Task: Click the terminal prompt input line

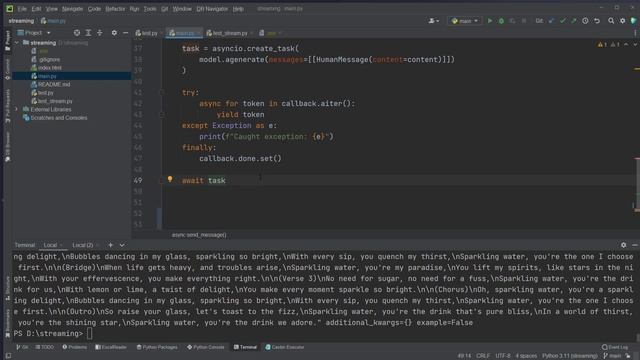Action: pyautogui.click(x=324, y=333)
